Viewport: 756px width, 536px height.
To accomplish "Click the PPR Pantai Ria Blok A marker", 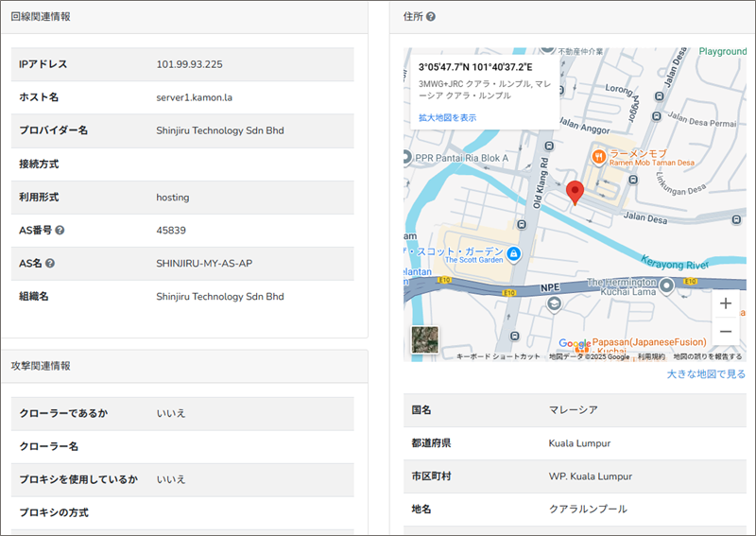I will [406, 158].
